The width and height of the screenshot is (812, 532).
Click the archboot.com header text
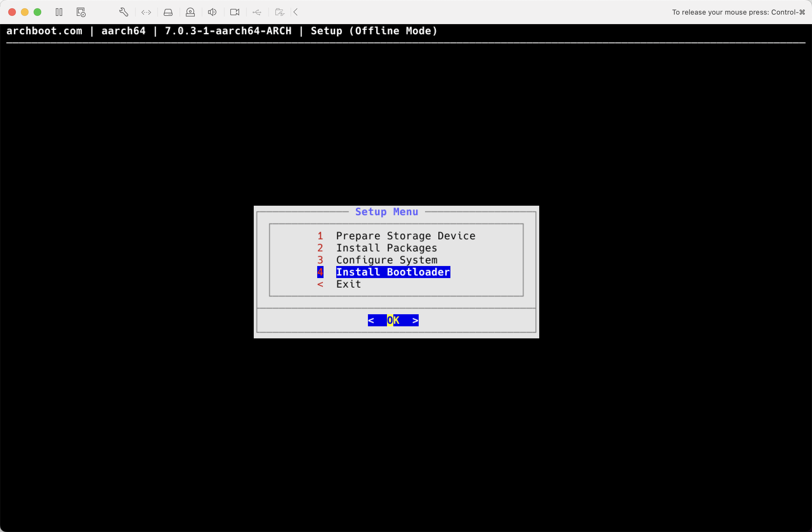[44, 31]
